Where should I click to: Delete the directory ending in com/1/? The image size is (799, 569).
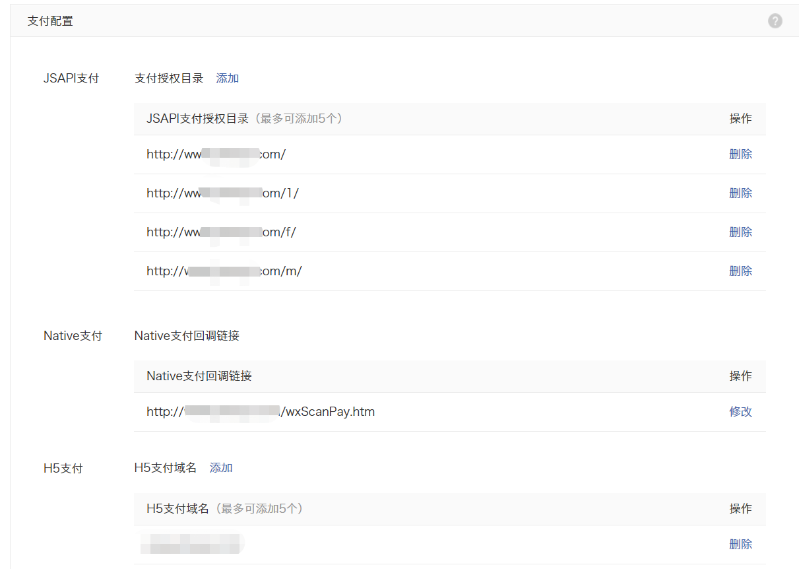pyautogui.click(x=740, y=193)
